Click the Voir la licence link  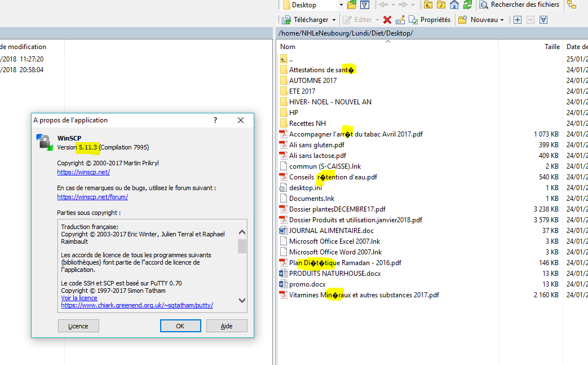click(79, 298)
